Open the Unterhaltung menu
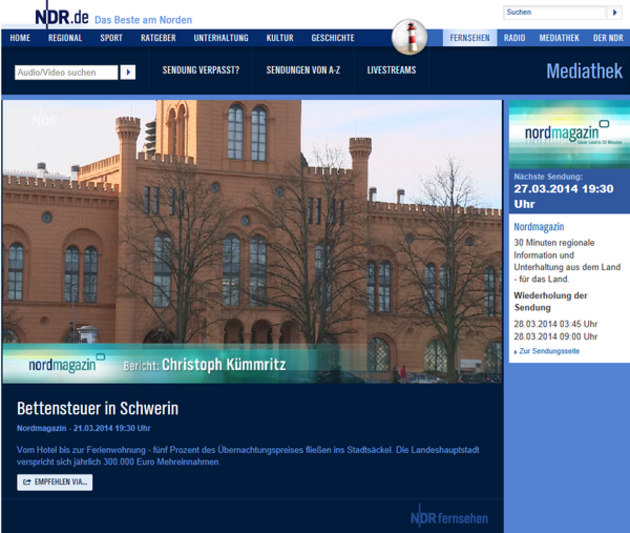630x533 pixels. click(221, 38)
